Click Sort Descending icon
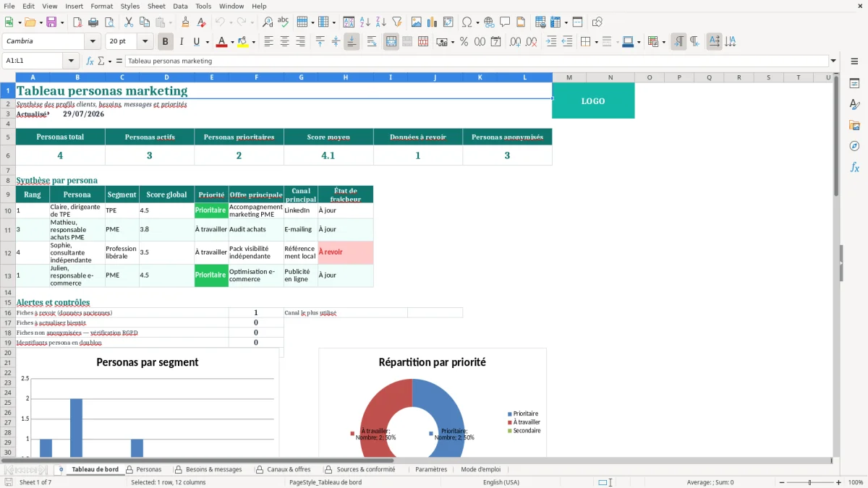 (x=381, y=22)
